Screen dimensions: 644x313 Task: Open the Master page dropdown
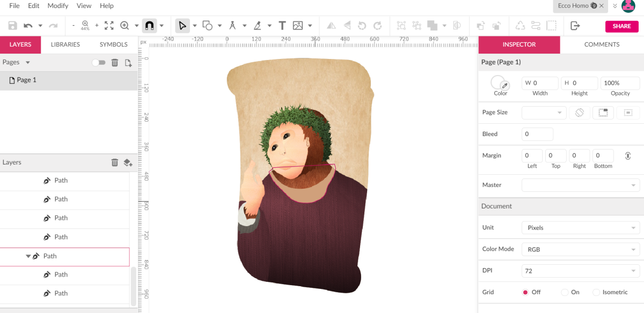[x=581, y=185]
